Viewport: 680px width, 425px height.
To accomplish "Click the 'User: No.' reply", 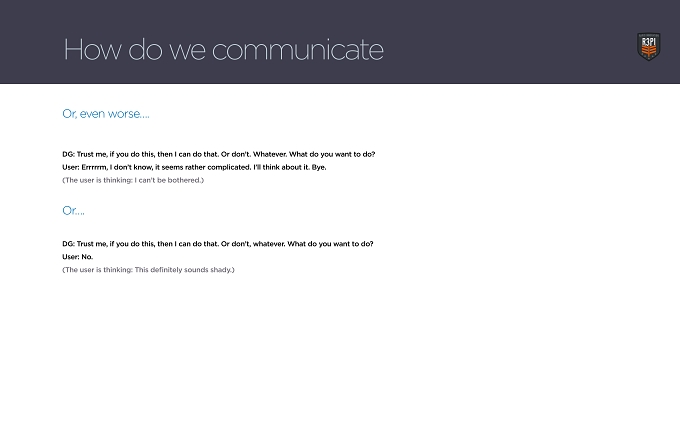I will coord(78,257).
